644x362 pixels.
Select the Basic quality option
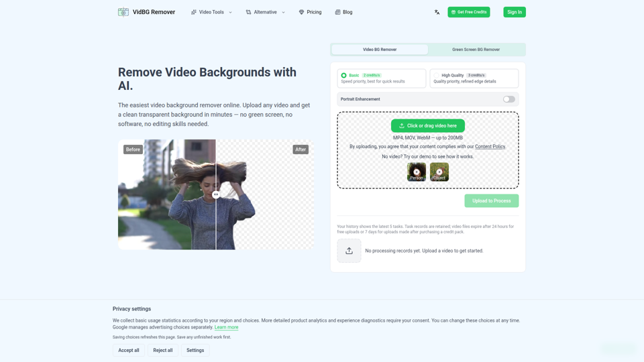tap(382, 78)
